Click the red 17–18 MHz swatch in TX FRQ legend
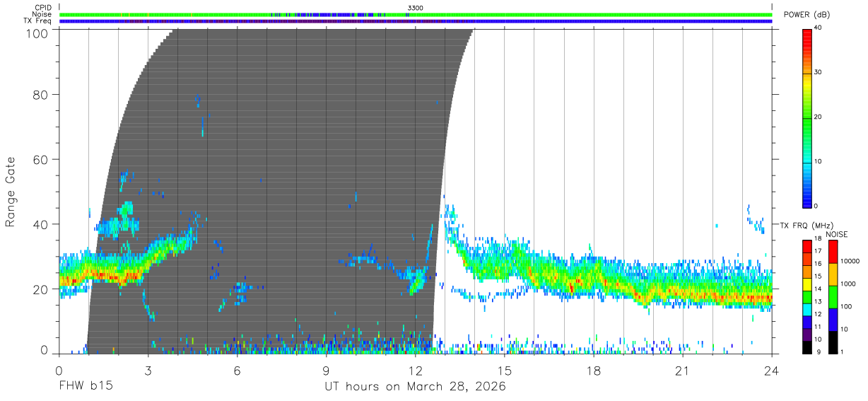This screenshot has height=401, width=868. pyautogui.click(x=807, y=246)
